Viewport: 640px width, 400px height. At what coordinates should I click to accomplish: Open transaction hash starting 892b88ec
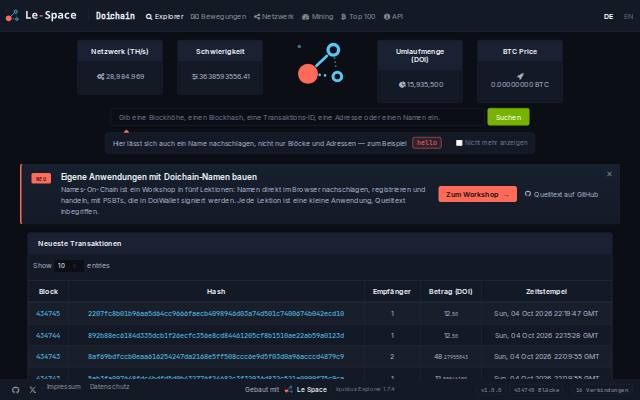coord(216,336)
